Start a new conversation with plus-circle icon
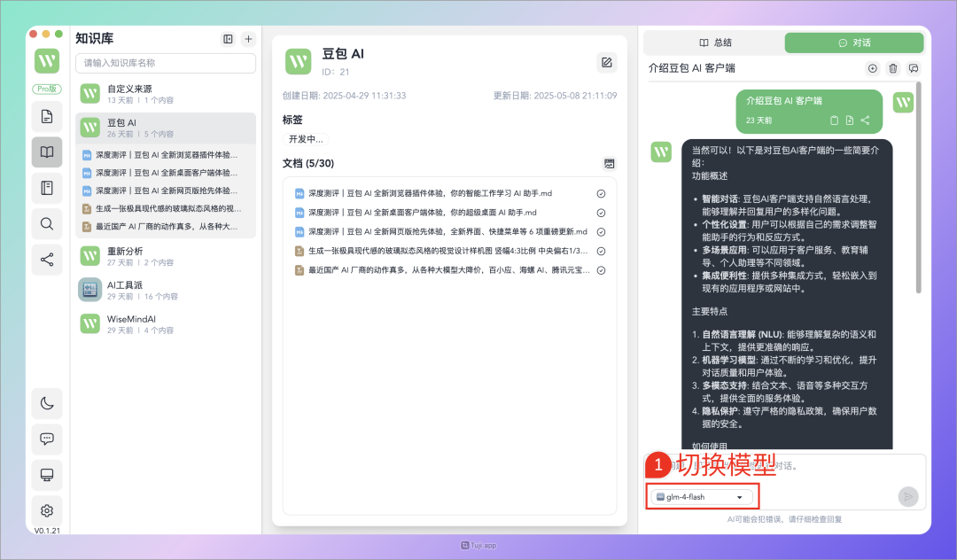The image size is (957, 560). click(873, 68)
